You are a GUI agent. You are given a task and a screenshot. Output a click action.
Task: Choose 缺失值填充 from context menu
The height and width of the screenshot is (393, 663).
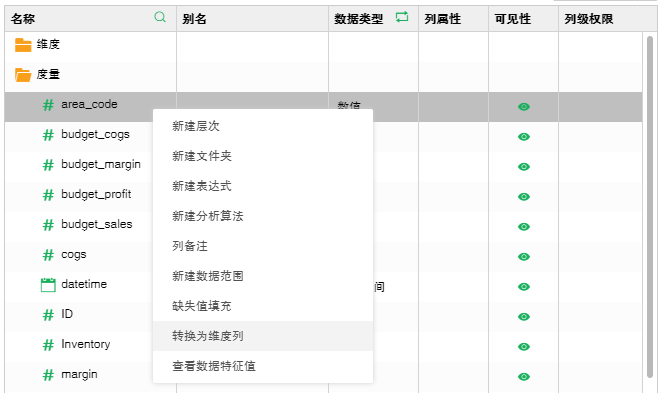coord(263,306)
